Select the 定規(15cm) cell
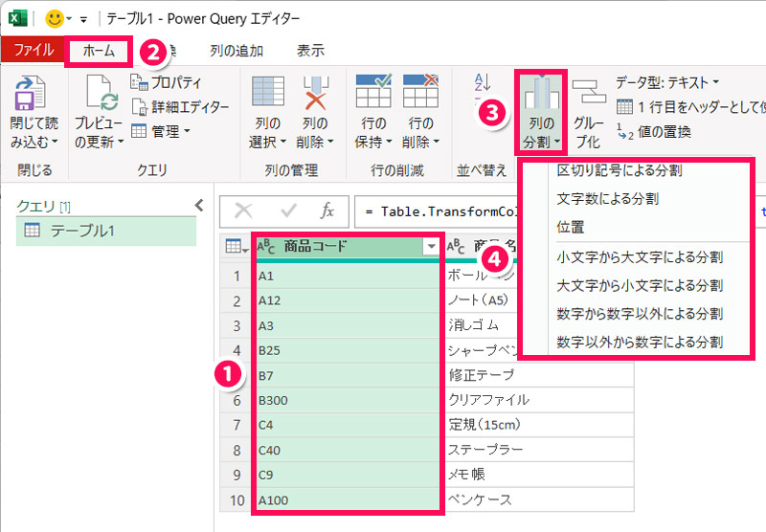This screenshot has width=766, height=532. click(539, 425)
